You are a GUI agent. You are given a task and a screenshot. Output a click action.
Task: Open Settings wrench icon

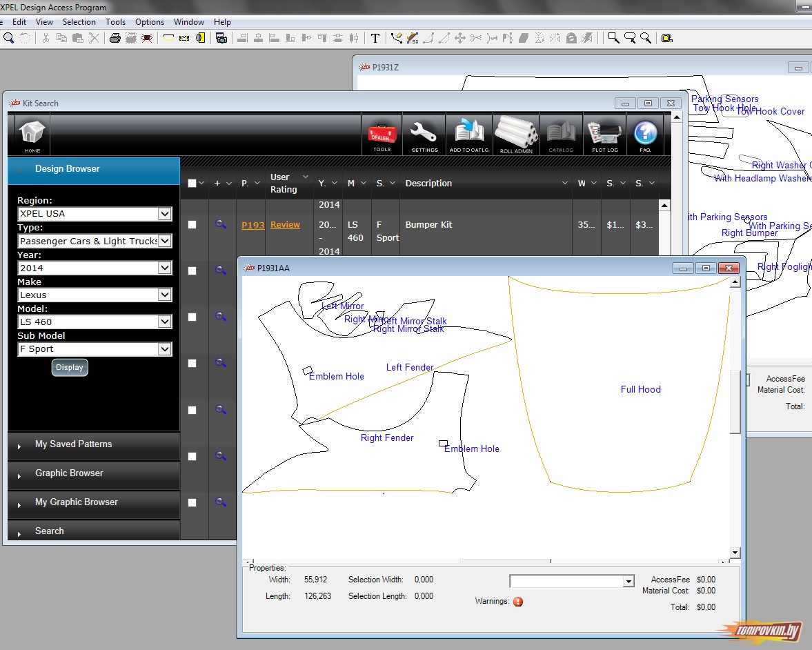[x=424, y=137]
